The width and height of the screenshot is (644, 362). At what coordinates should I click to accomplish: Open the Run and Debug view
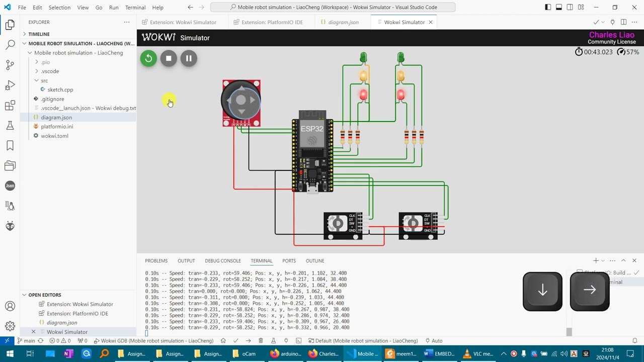(10, 85)
